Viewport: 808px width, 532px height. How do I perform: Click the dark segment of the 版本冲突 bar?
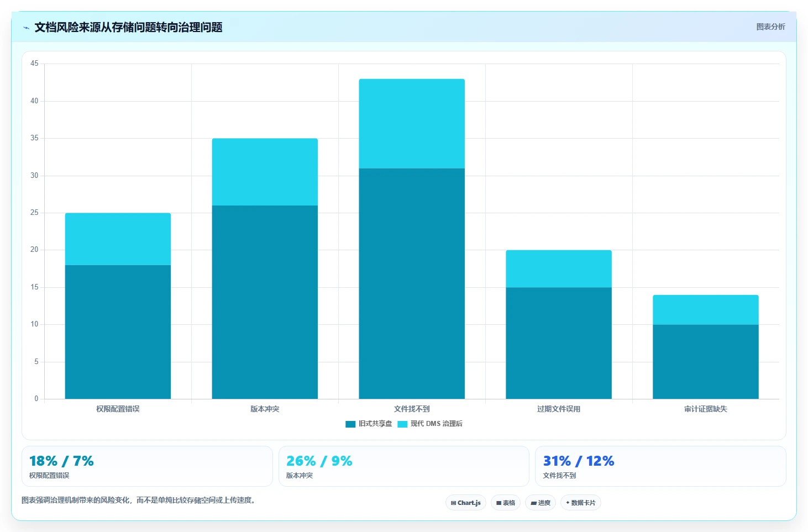point(265,302)
